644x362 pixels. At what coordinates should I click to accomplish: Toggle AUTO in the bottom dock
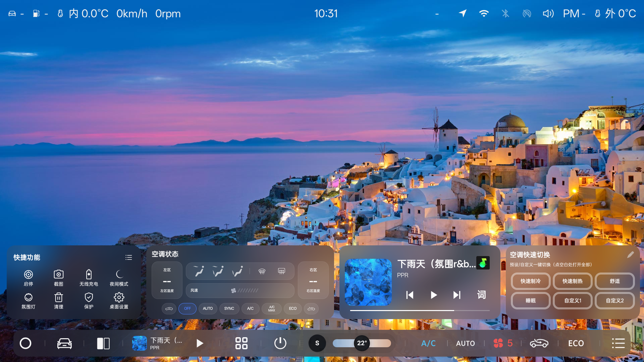tap(466, 343)
